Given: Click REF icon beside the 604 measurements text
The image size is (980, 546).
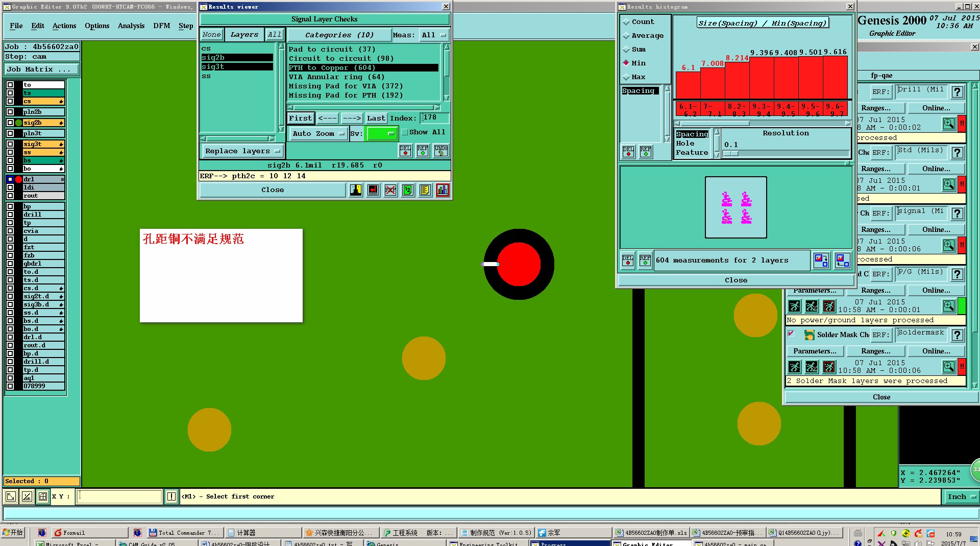Looking at the screenshot, I should [x=645, y=260].
